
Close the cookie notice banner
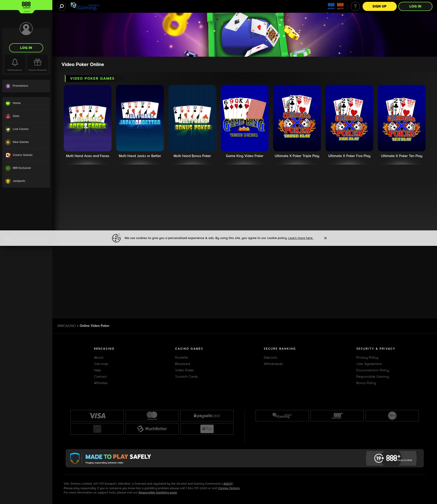(325, 238)
